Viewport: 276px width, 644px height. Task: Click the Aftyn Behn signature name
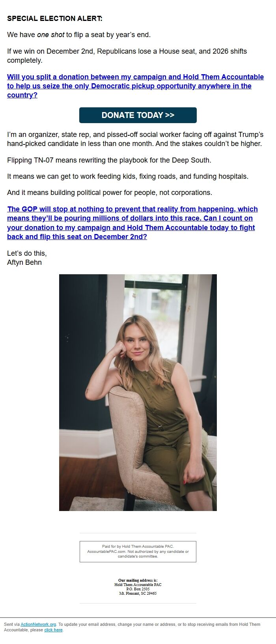coord(24,262)
